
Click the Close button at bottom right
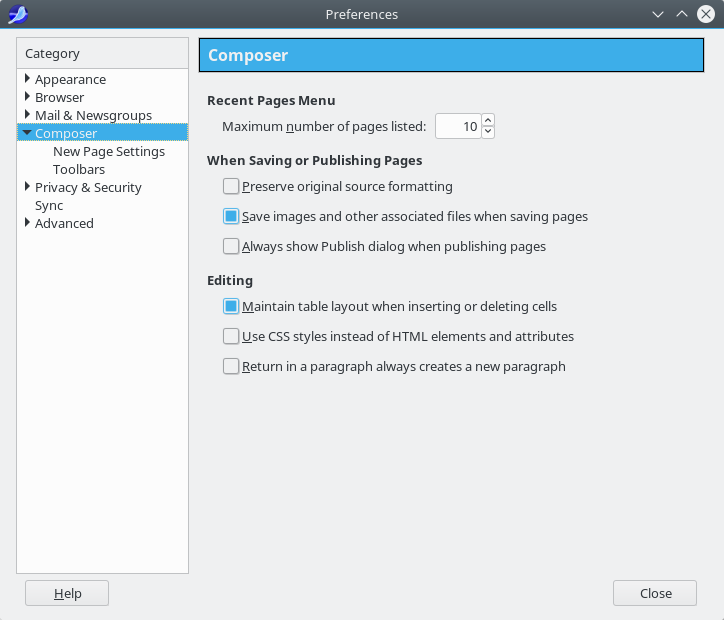(x=655, y=593)
